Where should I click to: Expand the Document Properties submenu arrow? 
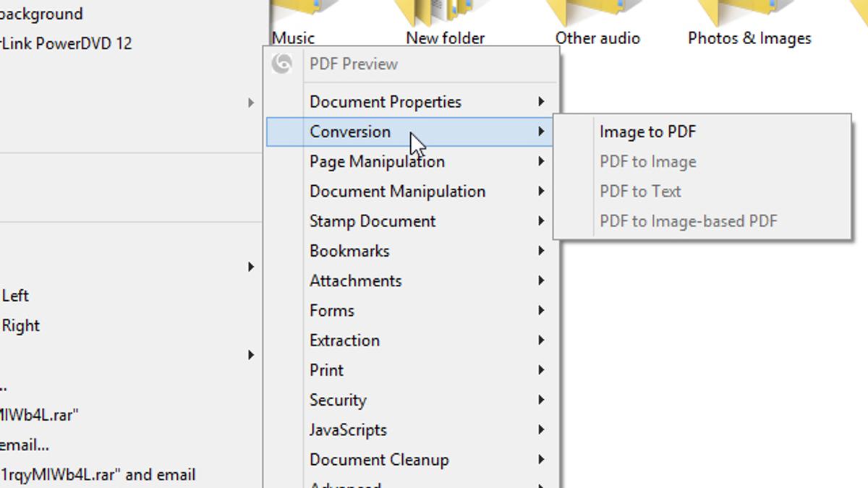(x=541, y=102)
